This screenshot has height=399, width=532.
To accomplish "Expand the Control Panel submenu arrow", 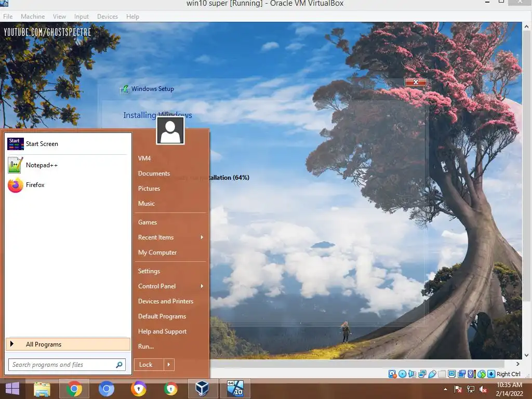I will point(202,286).
